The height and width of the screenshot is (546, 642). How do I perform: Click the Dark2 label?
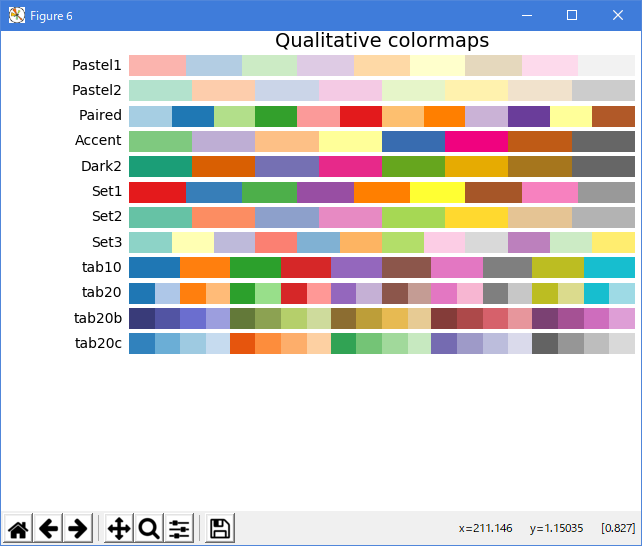101,166
